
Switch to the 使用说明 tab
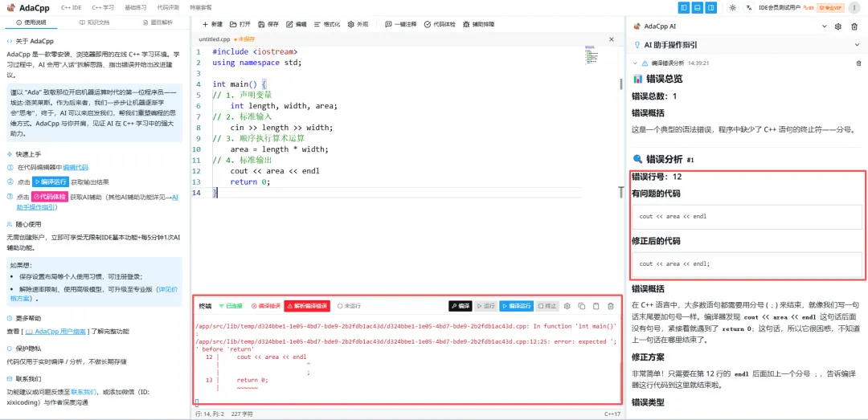(31, 22)
